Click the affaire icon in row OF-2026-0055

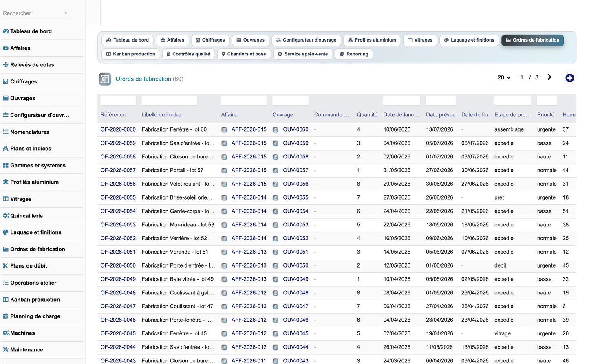pos(224,198)
